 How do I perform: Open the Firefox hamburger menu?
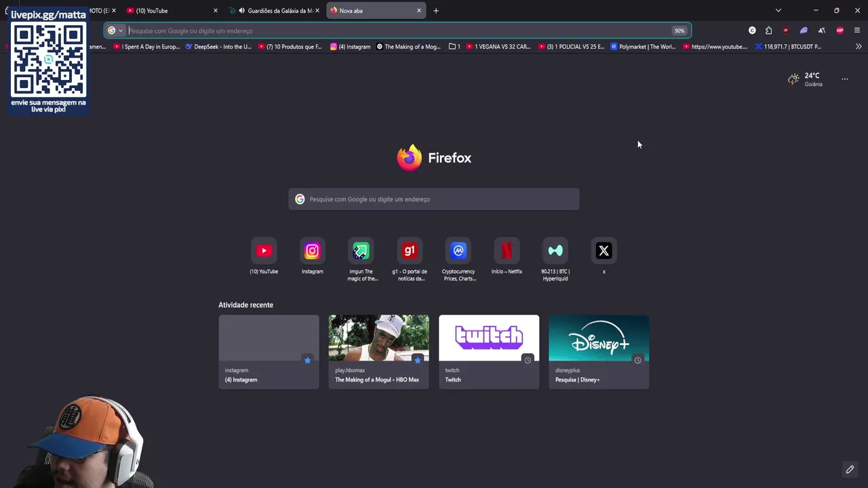click(857, 30)
